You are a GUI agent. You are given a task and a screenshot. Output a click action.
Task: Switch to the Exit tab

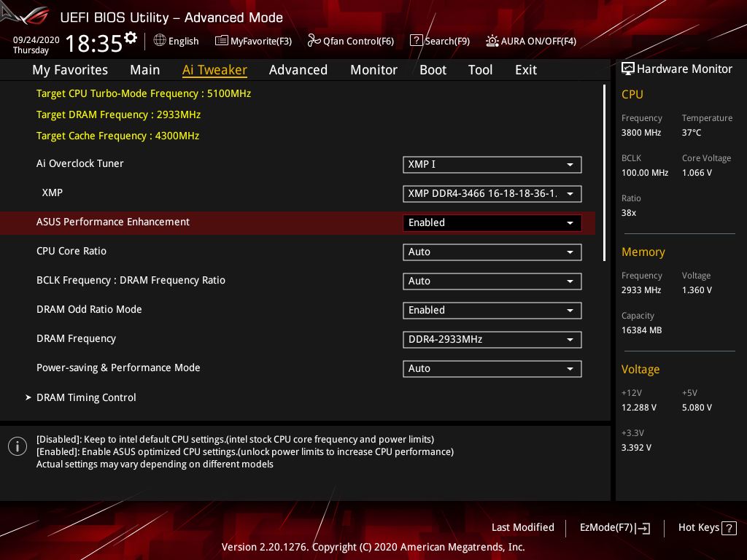point(526,70)
